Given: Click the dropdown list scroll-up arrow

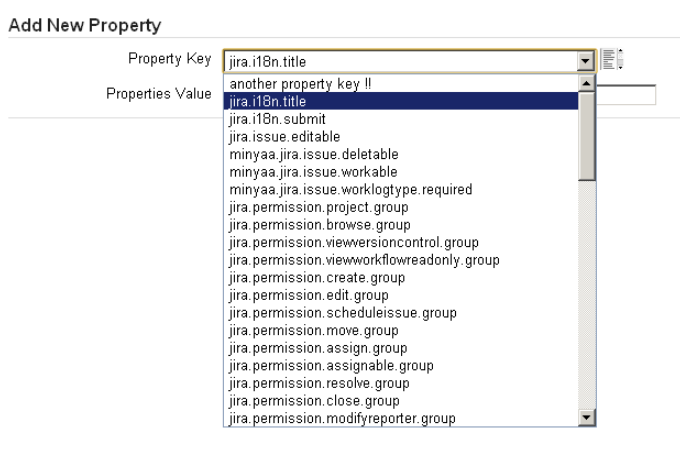Looking at the screenshot, I should [587, 83].
